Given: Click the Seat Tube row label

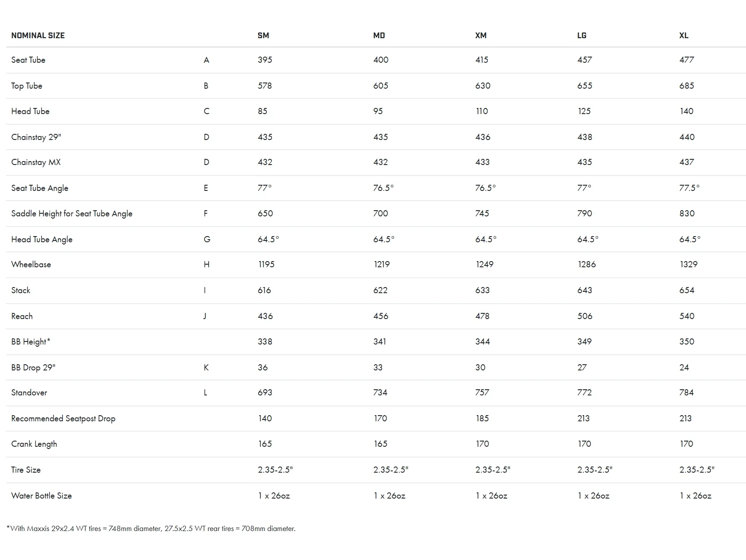Looking at the screenshot, I should pyautogui.click(x=28, y=60).
